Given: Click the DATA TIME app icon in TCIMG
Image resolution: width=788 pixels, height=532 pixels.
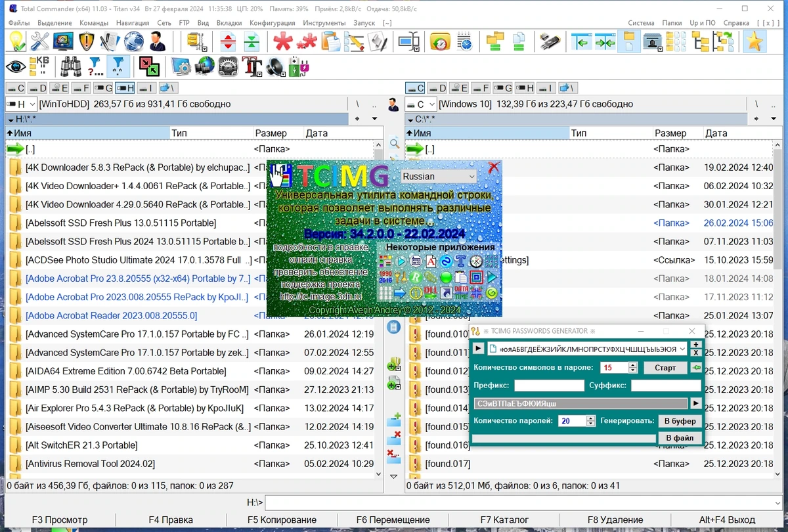Looking at the screenshot, I should point(462,293).
